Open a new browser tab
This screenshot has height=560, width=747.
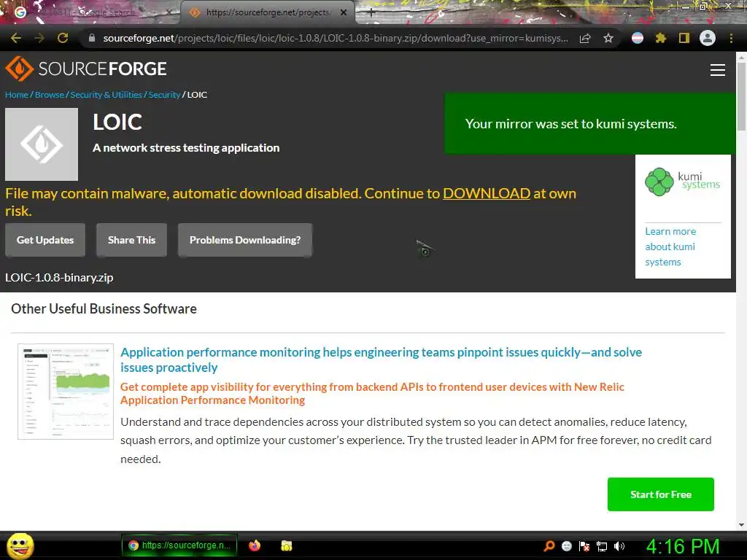[x=371, y=13]
